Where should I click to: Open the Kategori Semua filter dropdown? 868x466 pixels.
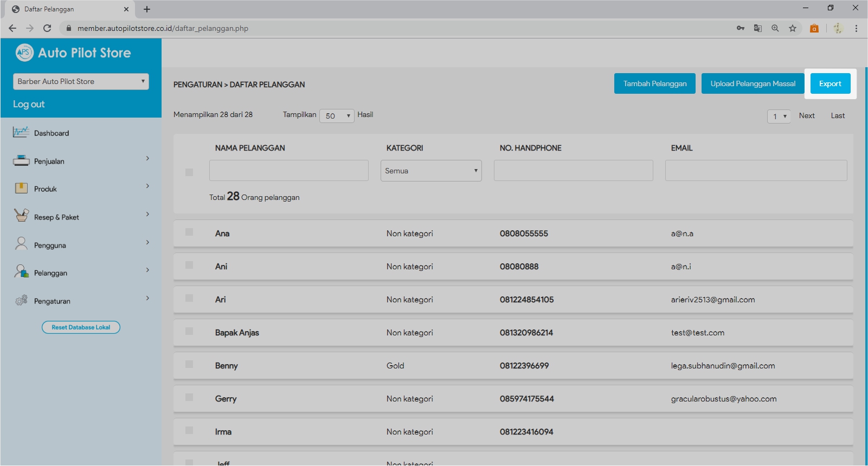coord(431,171)
